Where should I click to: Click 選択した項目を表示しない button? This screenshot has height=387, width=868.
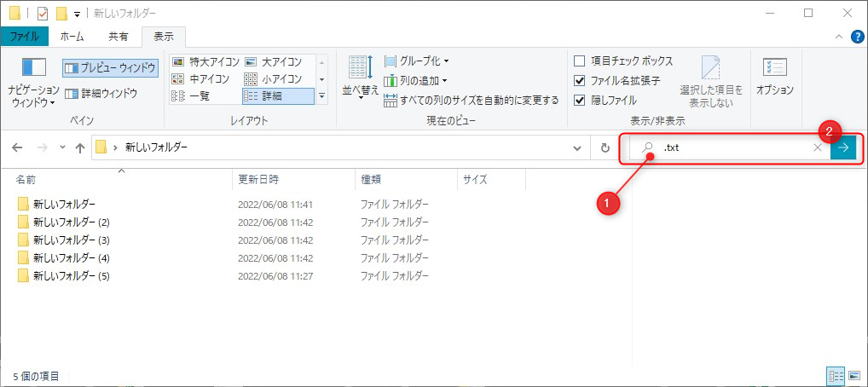(711, 81)
